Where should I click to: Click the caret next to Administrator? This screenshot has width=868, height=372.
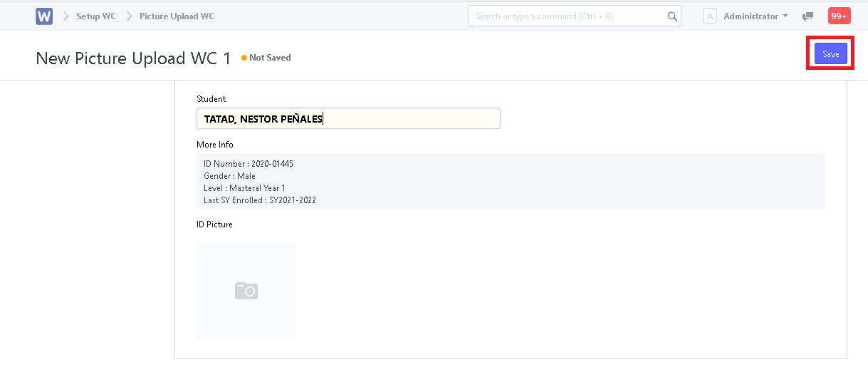pyautogui.click(x=785, y=16)
